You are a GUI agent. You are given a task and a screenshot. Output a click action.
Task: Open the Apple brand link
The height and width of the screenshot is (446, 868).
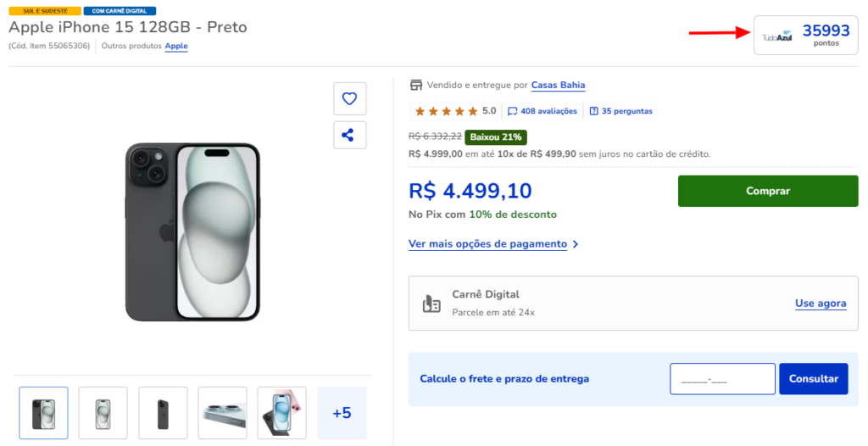176,46
